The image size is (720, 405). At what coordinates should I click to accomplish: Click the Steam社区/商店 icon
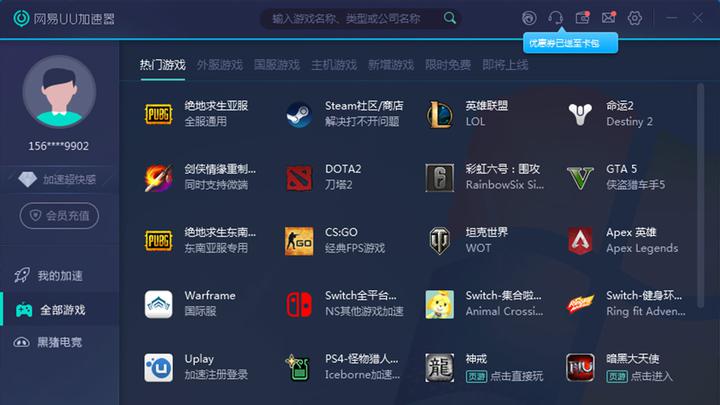point(299,114)
